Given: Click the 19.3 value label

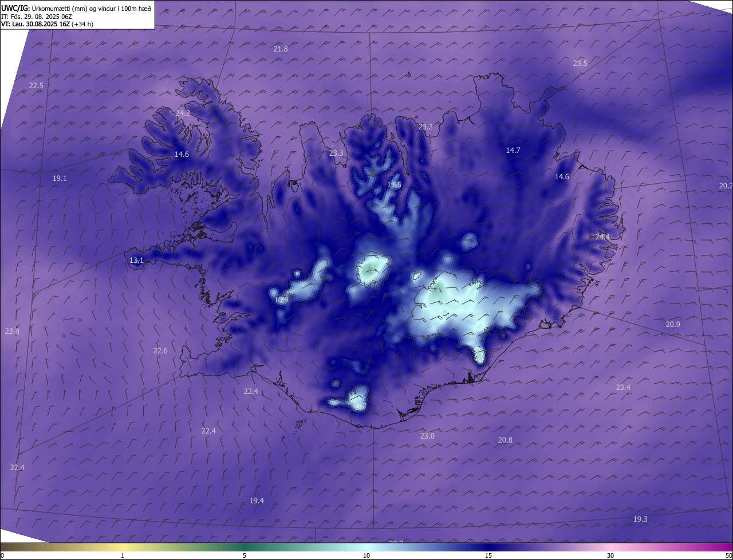Looking at the screenshot, I should (640, 519).
